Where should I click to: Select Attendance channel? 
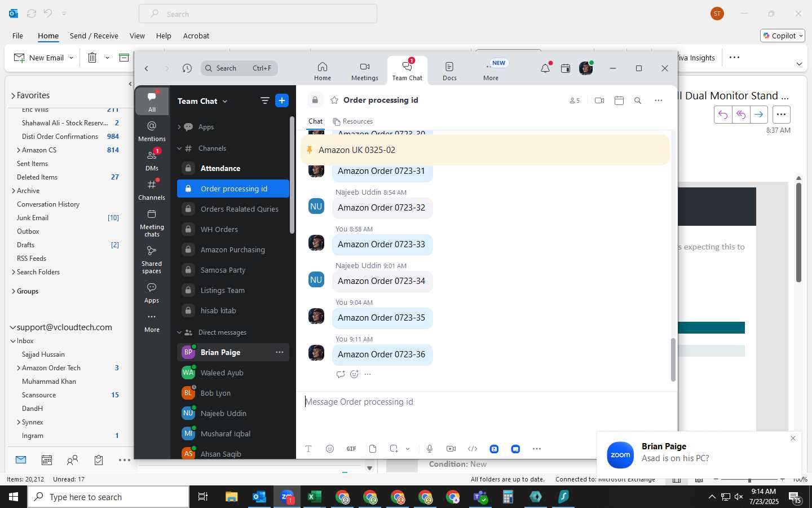pos(233,168)
